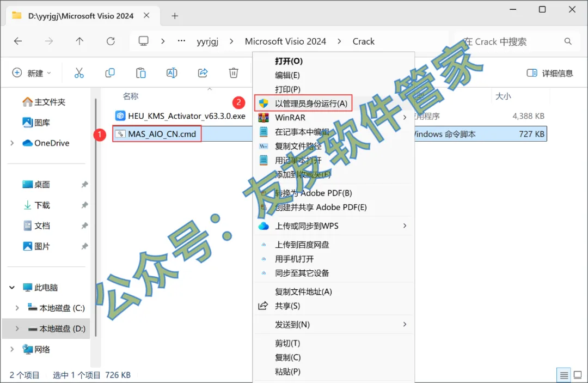The height and width of the screenshot is (383, 588).
Task: Click Crack breadcrumb segment
Action: pyautogui.click(x=363, y=41)
